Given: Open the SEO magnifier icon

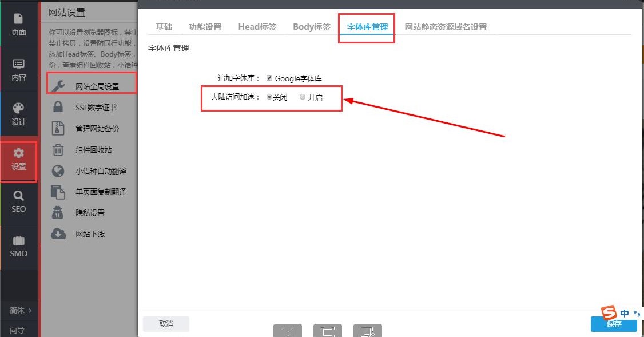Looking at the screenshot, I should [x=19, y=196].
